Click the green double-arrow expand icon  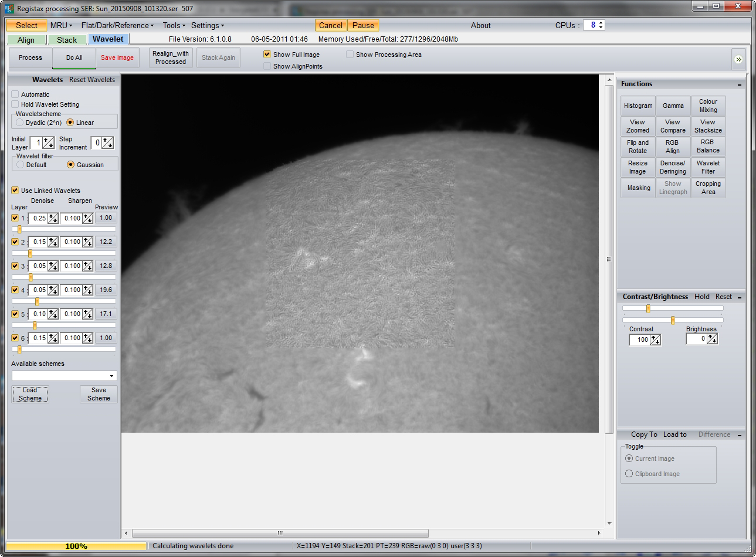tap(738, 59)
